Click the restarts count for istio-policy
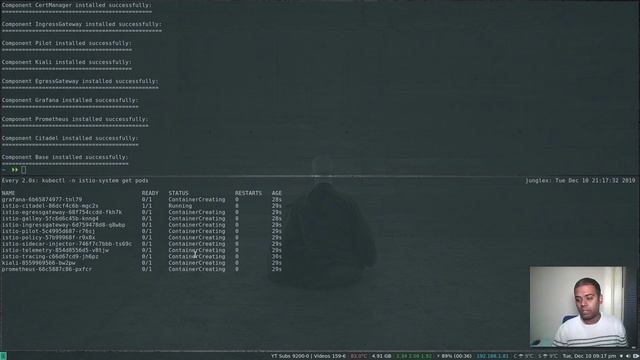This screenshot has width=640, height=360. [x=237, y=238]
